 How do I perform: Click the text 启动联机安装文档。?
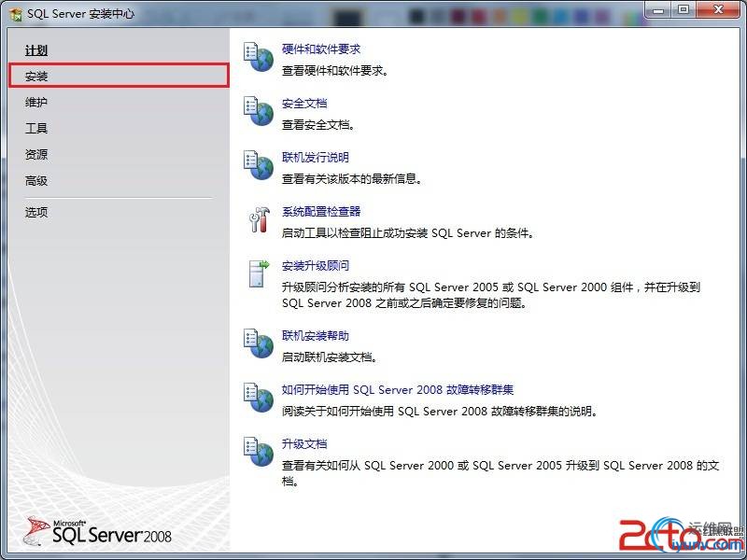pos(330,357)
